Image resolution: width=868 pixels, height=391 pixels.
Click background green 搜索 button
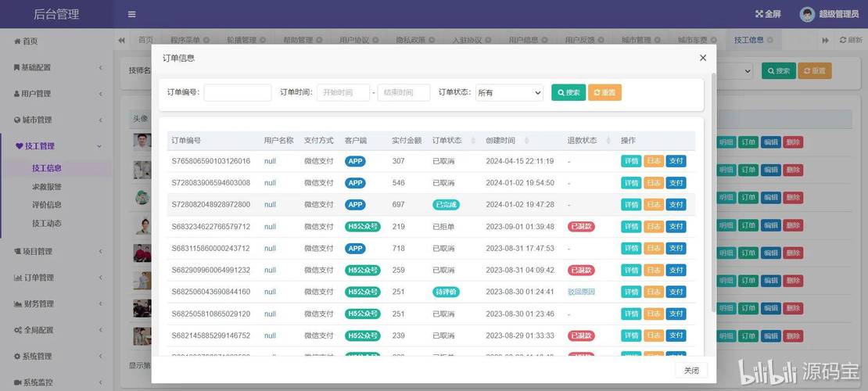coord(779,71)
